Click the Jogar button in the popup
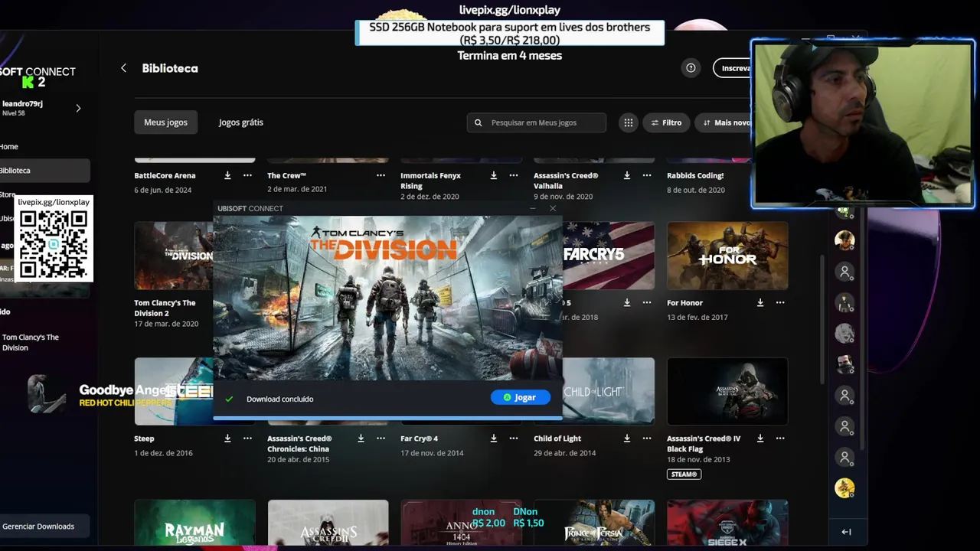The width and height of the screenshot is (980, 551). [x=521, y=397]
